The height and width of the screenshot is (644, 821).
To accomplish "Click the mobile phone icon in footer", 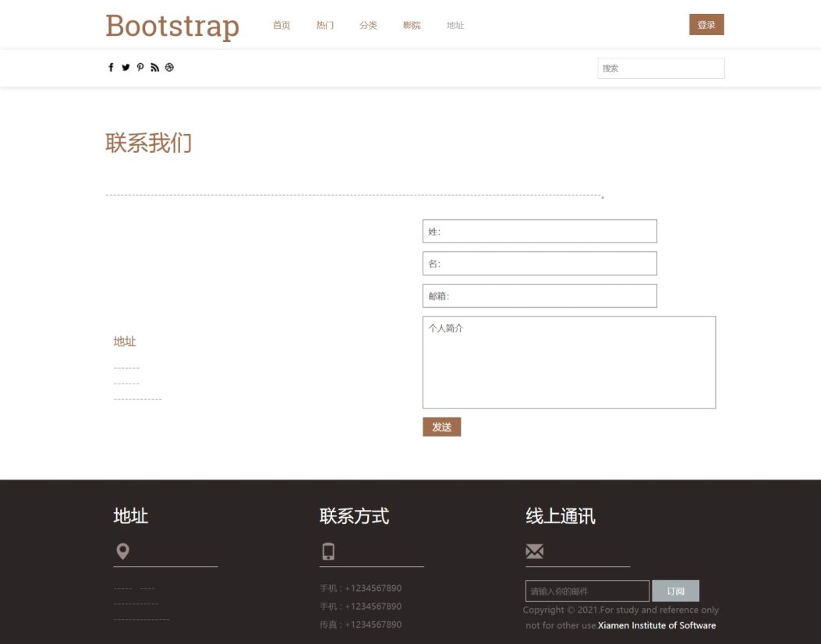I will [x=328, y=552].
